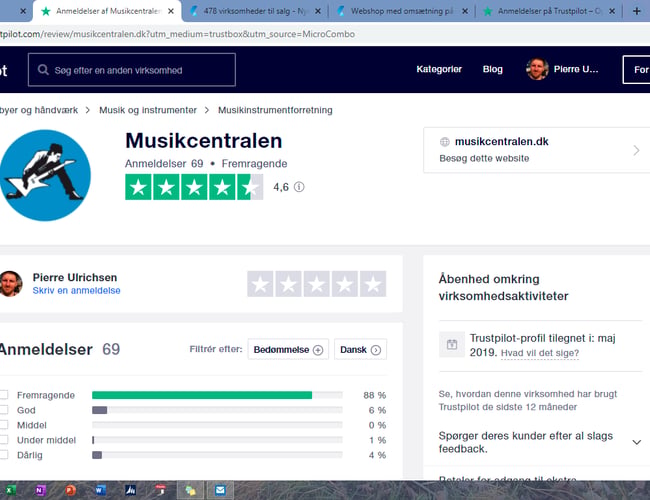650x500 pixels.
Task: Open the Dansk language dropdown
Action: [360, 349]
